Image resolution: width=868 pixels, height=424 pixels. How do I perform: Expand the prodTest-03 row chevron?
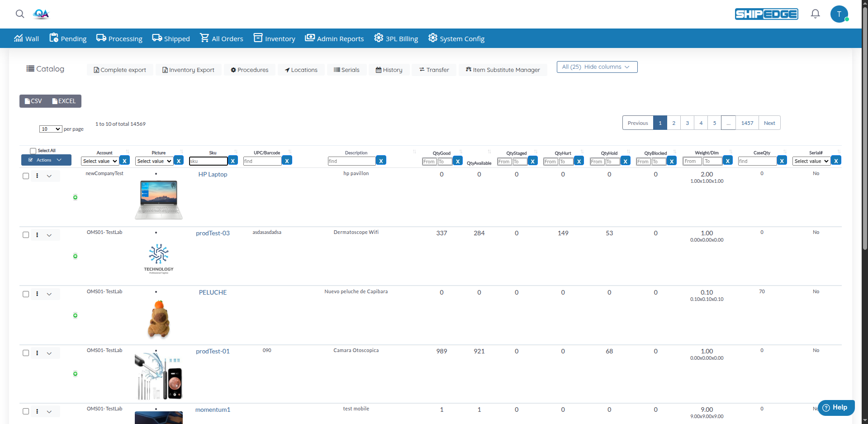pyautogui.click(x=49, y=235)
